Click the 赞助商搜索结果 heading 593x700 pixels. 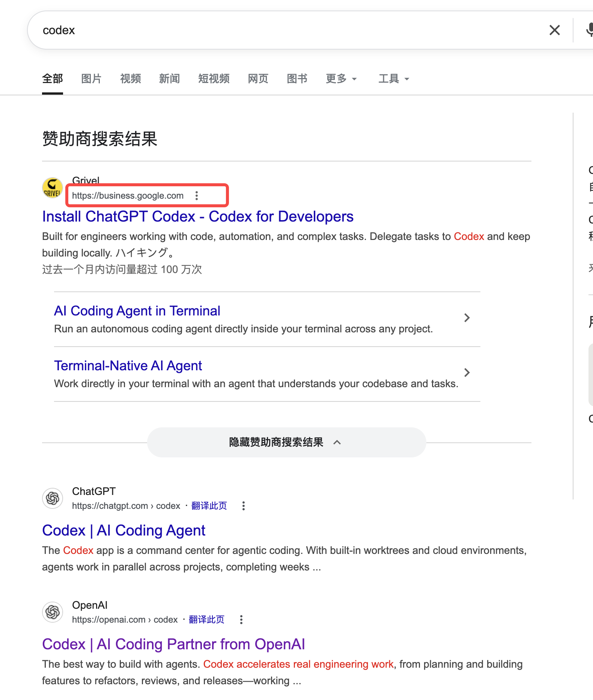click(x=100, y=139)
